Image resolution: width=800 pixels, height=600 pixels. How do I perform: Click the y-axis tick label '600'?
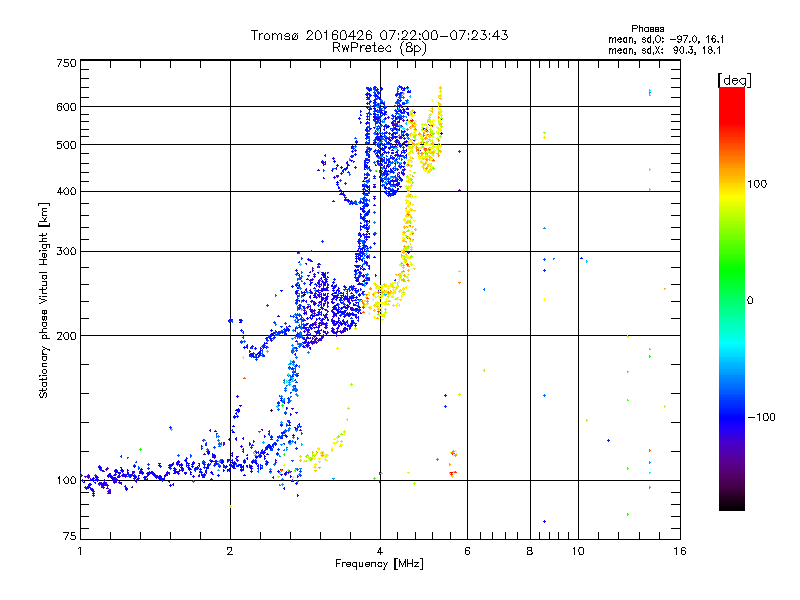pyautogui.click(x=66, y=107)
